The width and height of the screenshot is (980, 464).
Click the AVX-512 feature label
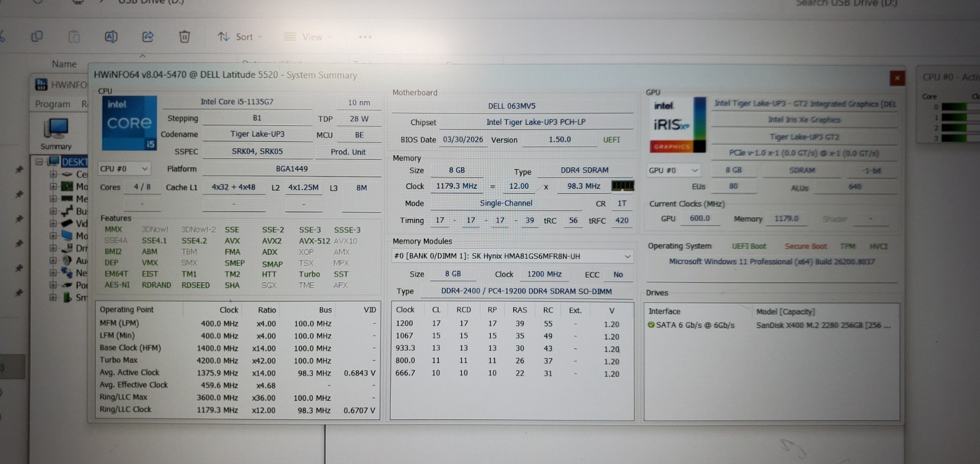[314, 241]
